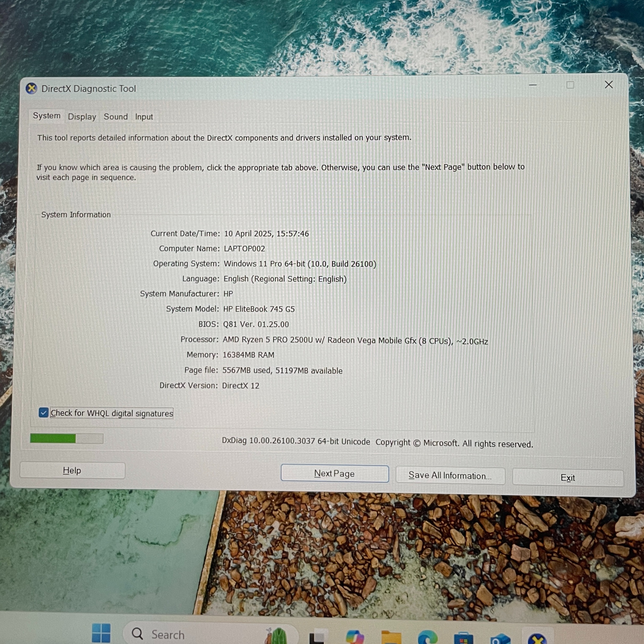
Task: Click the 'English (Regional Setting: English)' language value
Action: pos(285,279)
